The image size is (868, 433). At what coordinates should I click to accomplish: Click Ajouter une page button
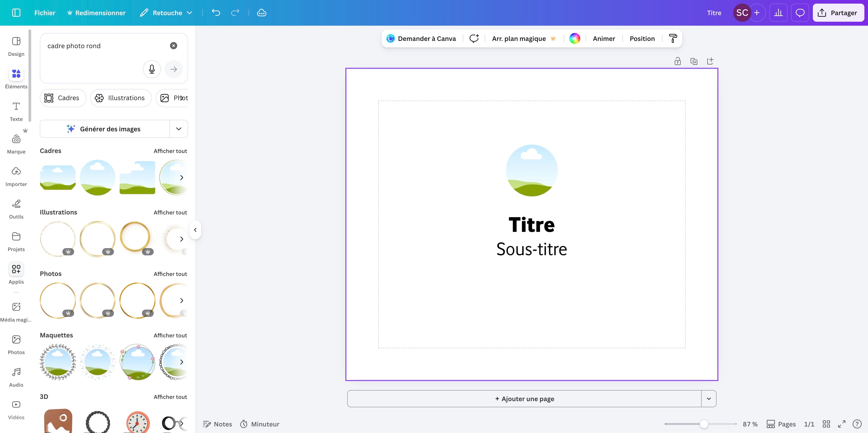525,399
